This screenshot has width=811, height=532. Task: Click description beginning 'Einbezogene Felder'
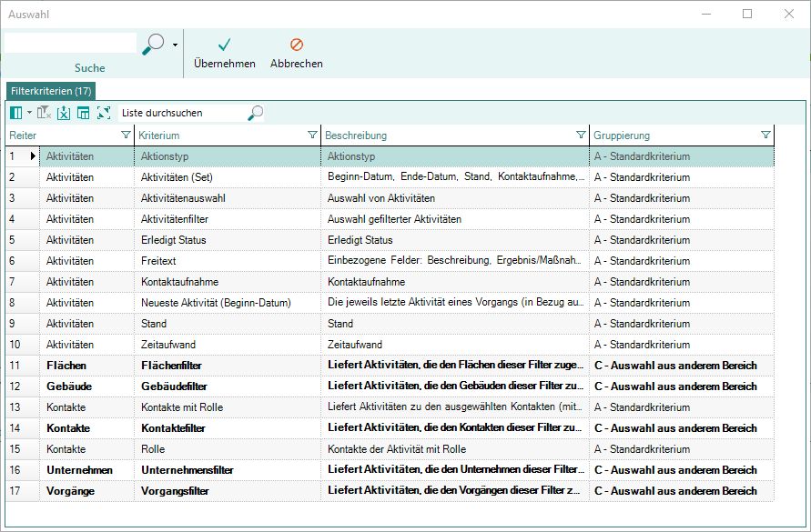[x=454, y=261]
